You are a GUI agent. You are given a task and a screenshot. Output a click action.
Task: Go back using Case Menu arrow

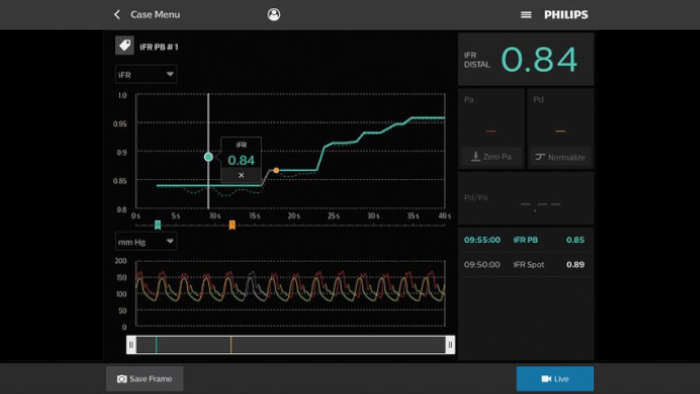point(117,15)
